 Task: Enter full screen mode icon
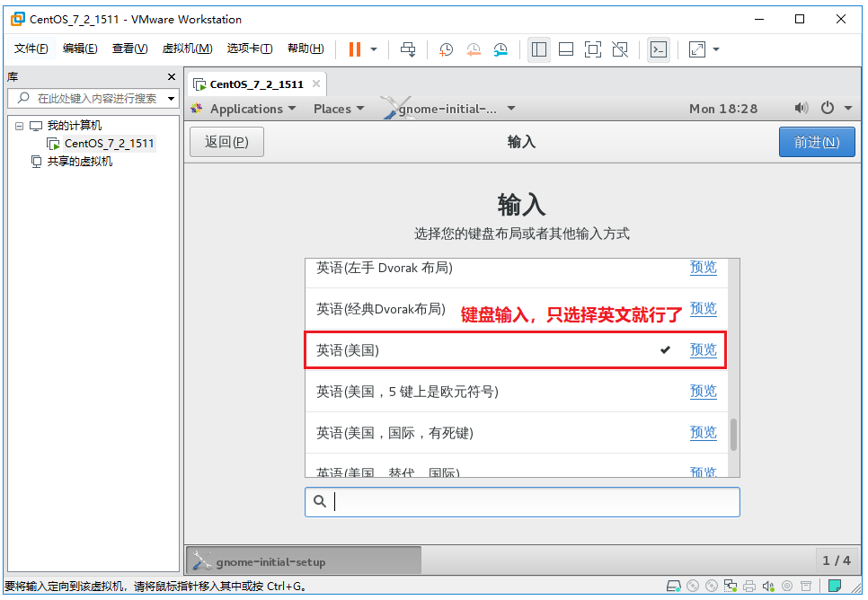point(593,49)
